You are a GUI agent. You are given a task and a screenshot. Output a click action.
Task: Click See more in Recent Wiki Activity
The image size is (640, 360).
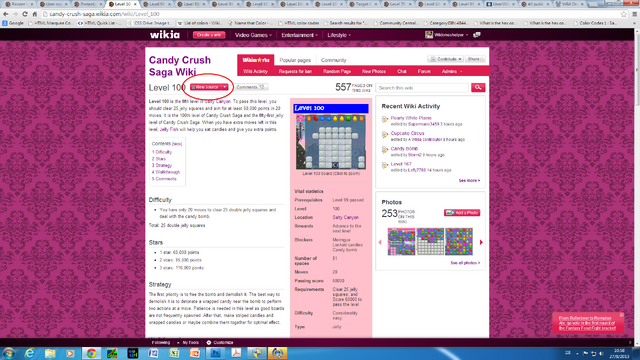pos(469,180)
